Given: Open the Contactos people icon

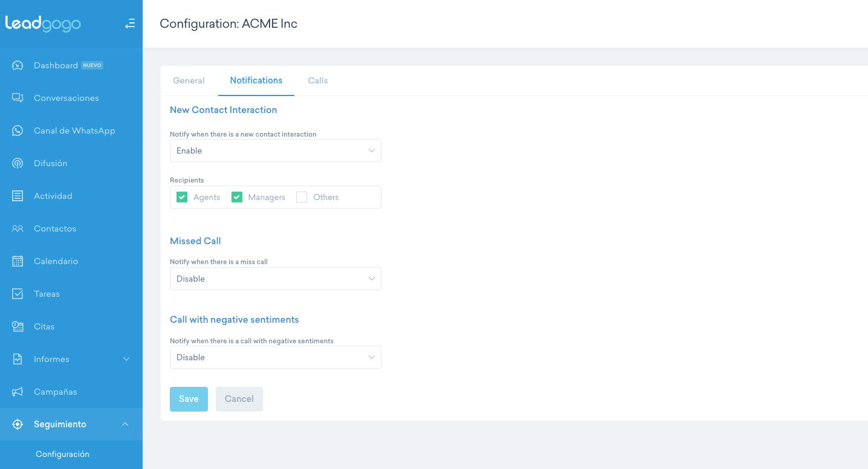Looking at the screenshot, I should coord(18,228).
